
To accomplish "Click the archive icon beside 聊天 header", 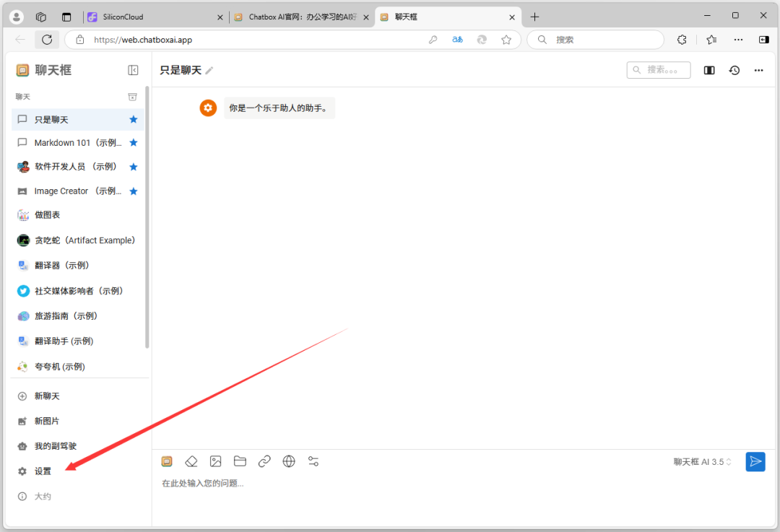I will point(132,97).
